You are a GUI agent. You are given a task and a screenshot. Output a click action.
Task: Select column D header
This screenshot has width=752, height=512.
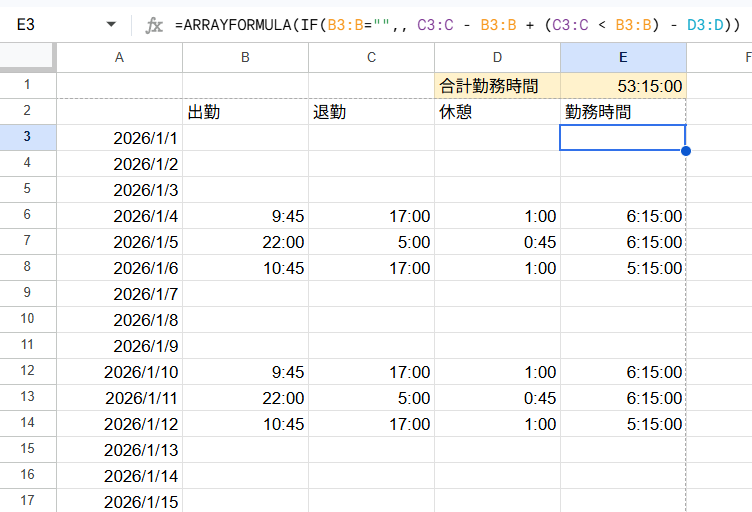pos(497,58)
